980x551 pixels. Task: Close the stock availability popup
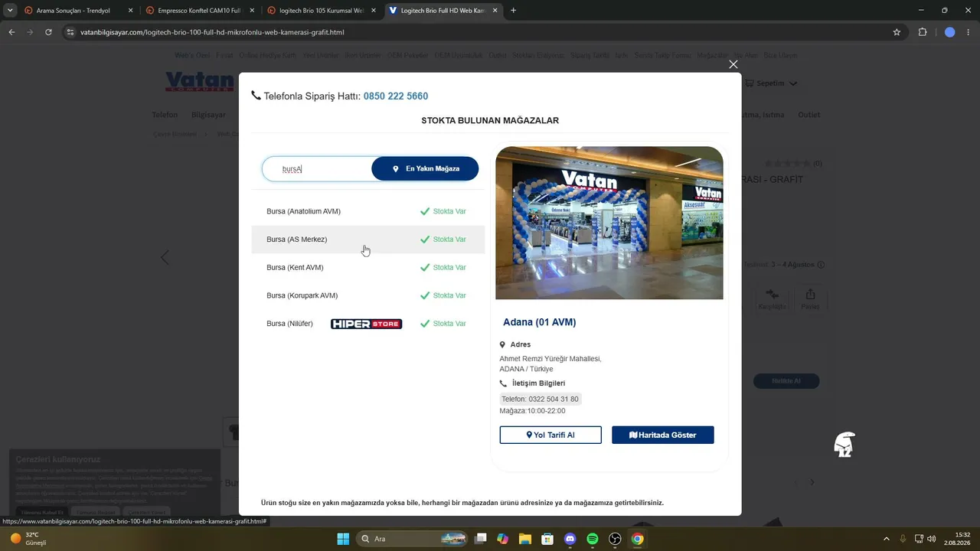coord(733,64)
